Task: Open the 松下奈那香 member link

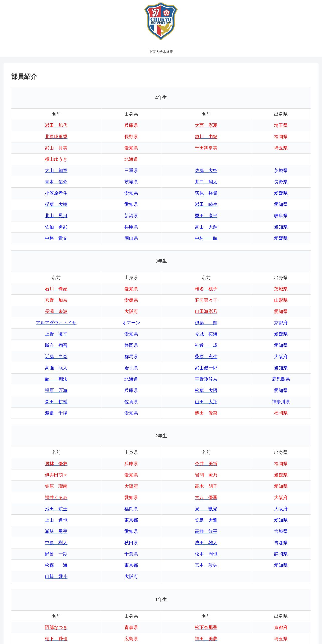Action: [x=206, y=627]
